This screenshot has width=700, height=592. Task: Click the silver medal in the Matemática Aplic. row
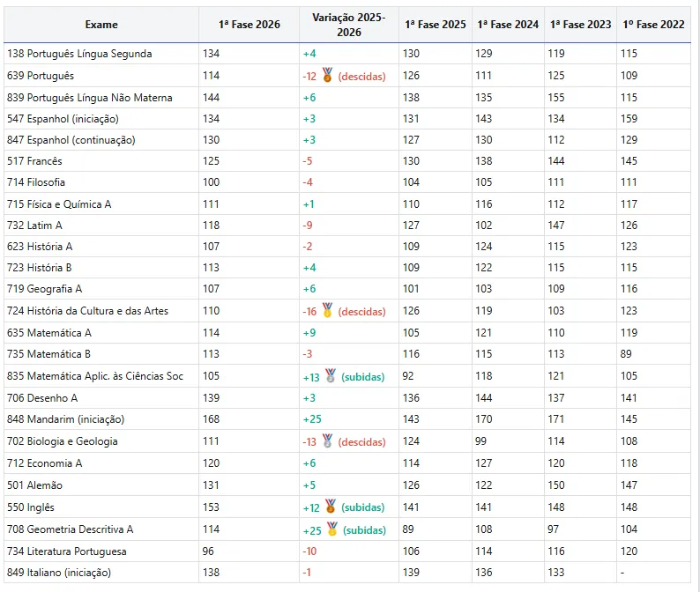point(331,375)
